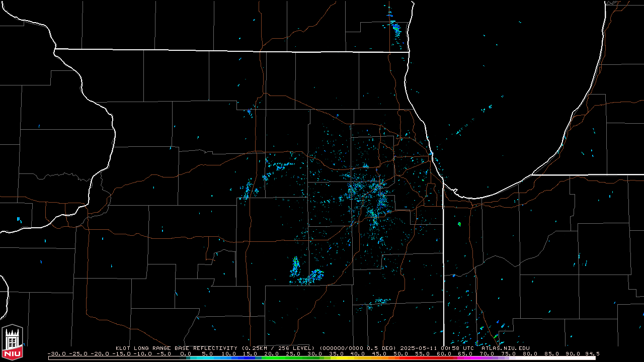This screenshot has height=362, width=644.
Task: Click the (0.25KM / 256 LEVEL) resolution text
Action: point(278,348)
